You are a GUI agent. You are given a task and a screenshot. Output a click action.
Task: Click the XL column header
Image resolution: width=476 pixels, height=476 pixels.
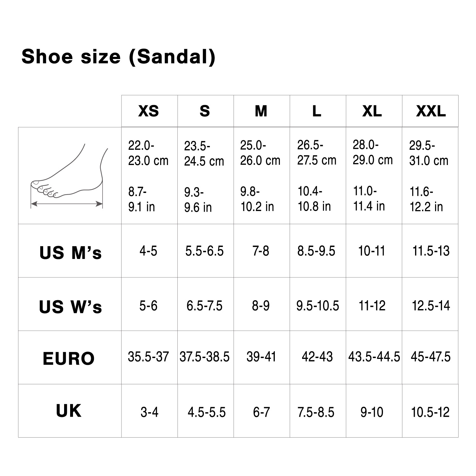coord(373,111)
